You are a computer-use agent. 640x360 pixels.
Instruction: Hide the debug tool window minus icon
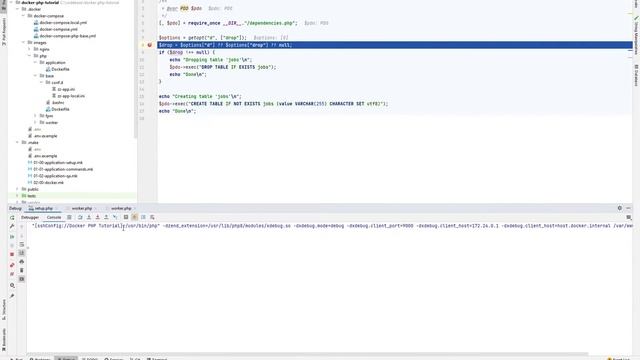point(629,208)
